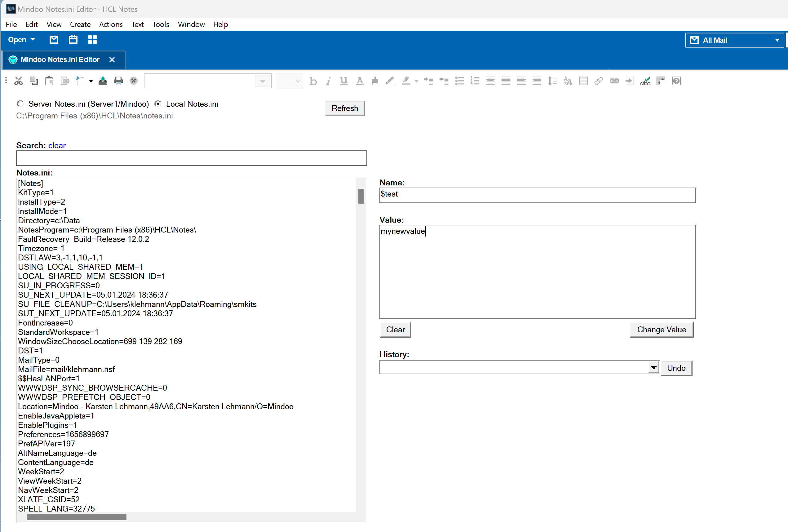The image size is (788, 532).
Task: Click into the Search input field
Action: (191, 158)
